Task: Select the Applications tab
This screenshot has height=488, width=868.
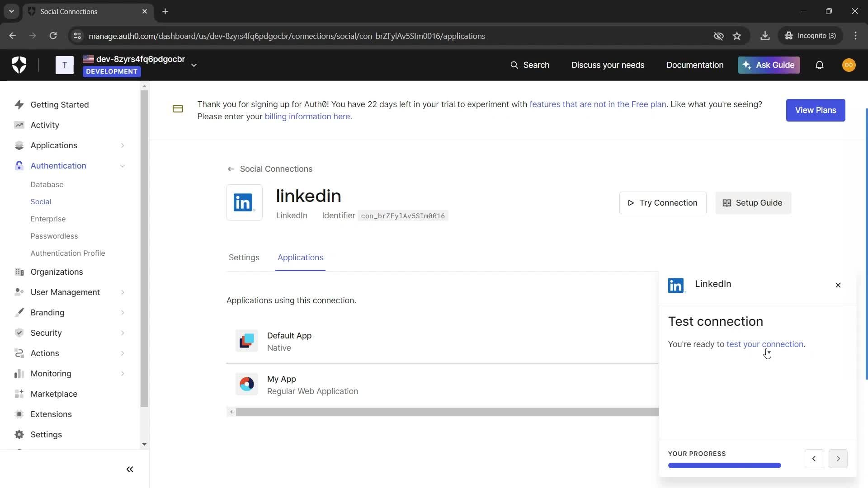Action: coord(300,258)
